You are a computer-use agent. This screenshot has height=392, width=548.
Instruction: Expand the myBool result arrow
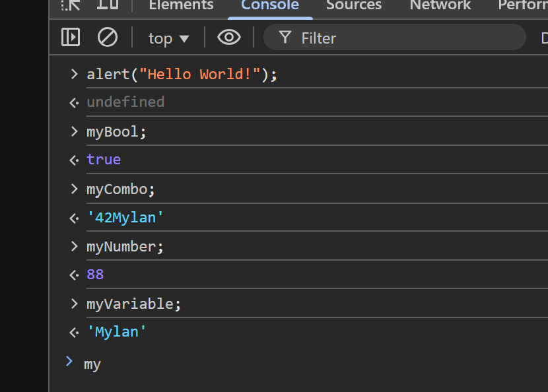click(x=73, y=159)
